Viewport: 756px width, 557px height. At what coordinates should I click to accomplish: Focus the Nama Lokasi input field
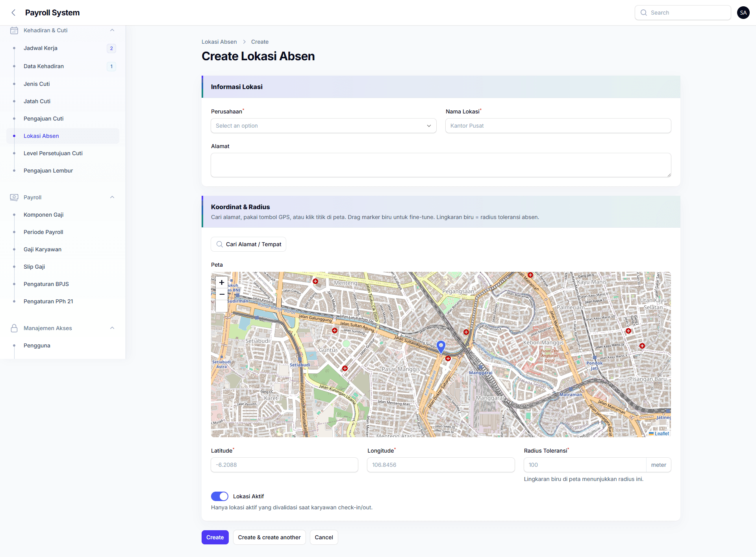tap(558, 126)
